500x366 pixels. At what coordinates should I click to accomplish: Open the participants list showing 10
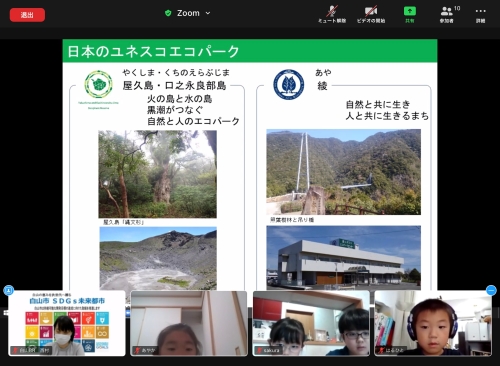point(447,14)
